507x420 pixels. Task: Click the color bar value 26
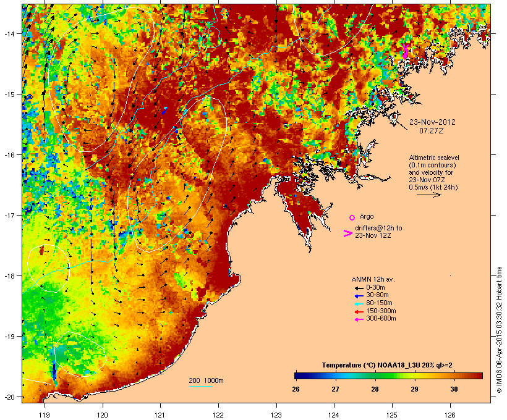[x=296, y=389]
